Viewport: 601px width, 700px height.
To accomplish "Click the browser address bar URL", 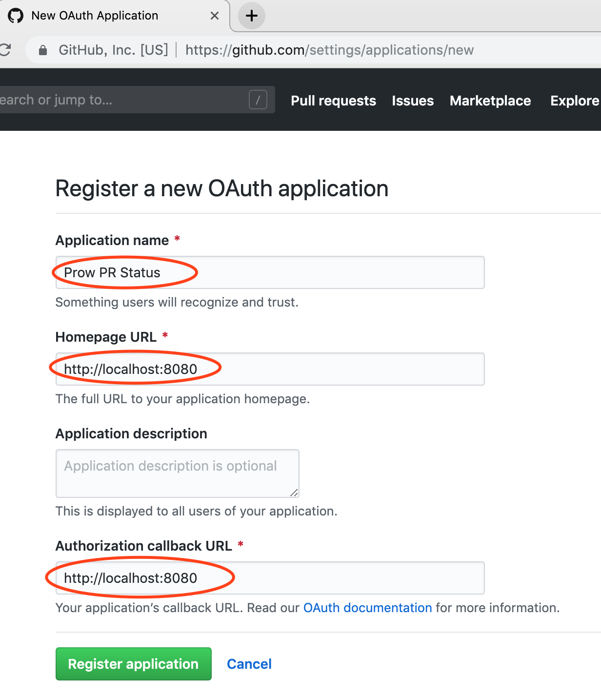I will [329, 50].
